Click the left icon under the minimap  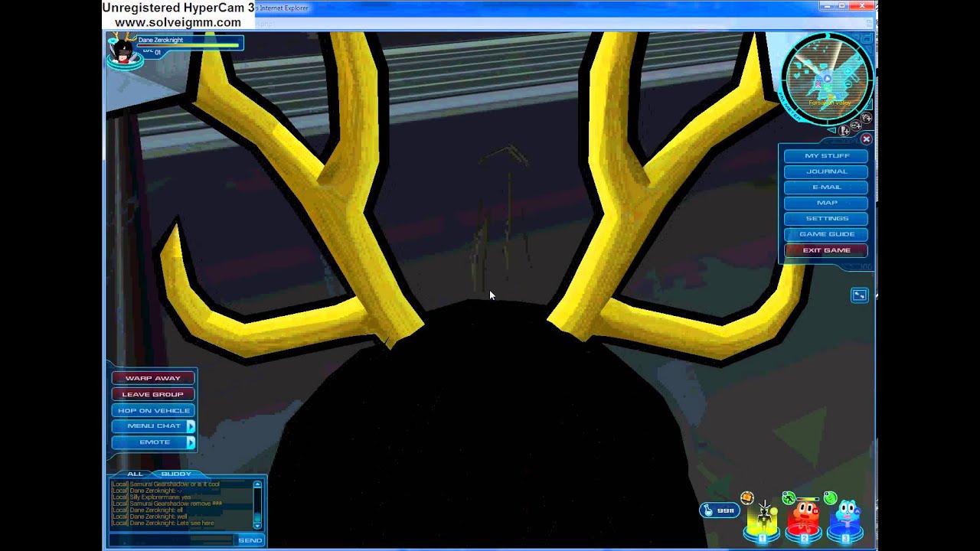(843, 131)
